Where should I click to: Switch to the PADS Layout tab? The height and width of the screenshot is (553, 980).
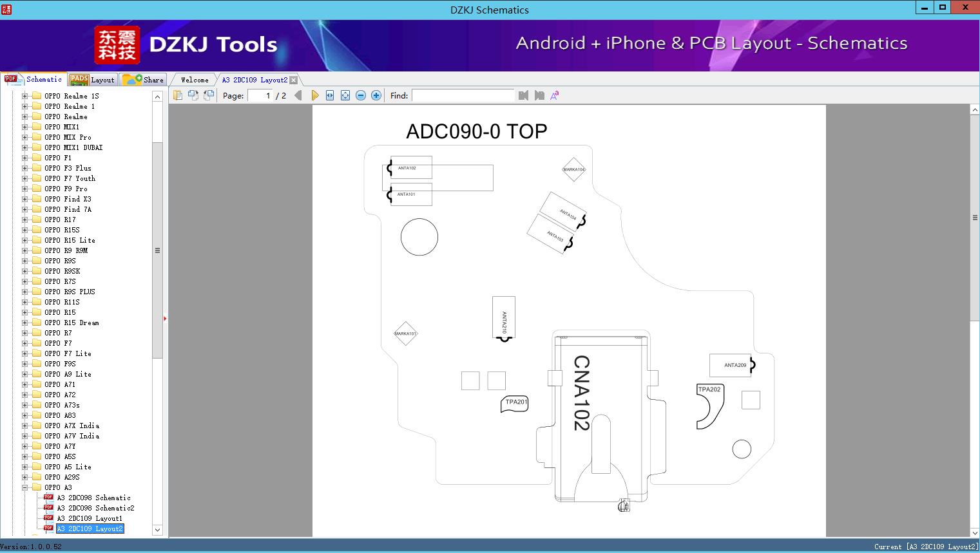point(92,79)
